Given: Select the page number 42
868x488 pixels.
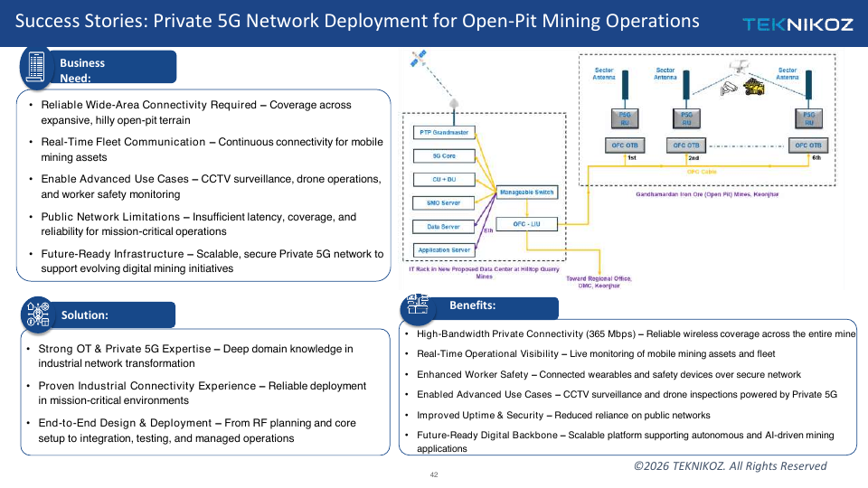Looking at the screenshot, I should (434, 474).
